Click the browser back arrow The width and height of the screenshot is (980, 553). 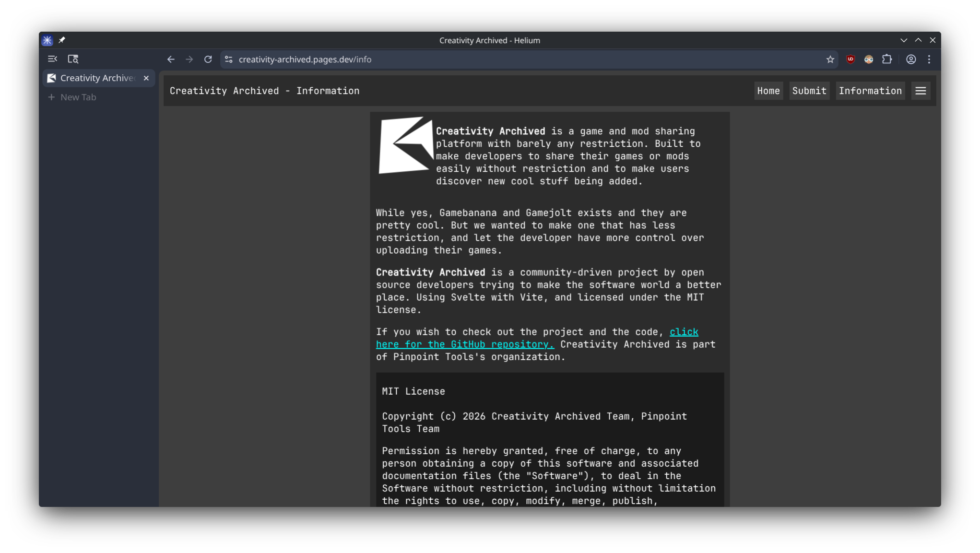tap(171, 59)
